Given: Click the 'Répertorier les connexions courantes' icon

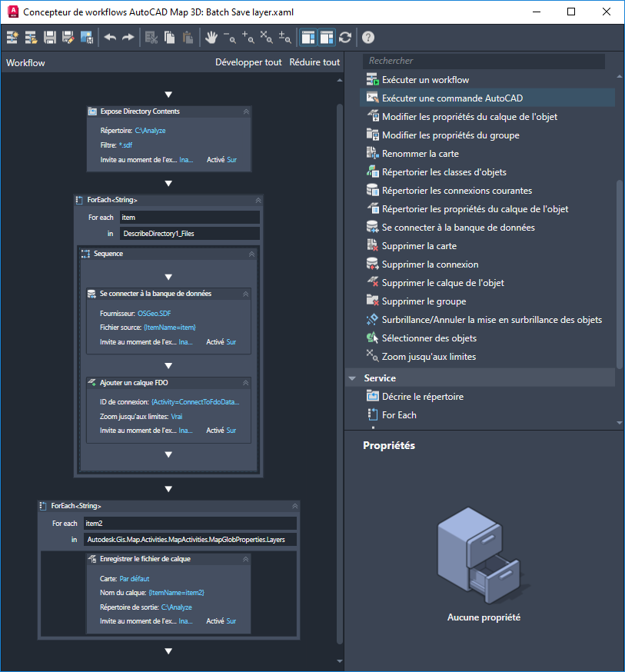Looking at the screenshot, I should click(372, 190).
